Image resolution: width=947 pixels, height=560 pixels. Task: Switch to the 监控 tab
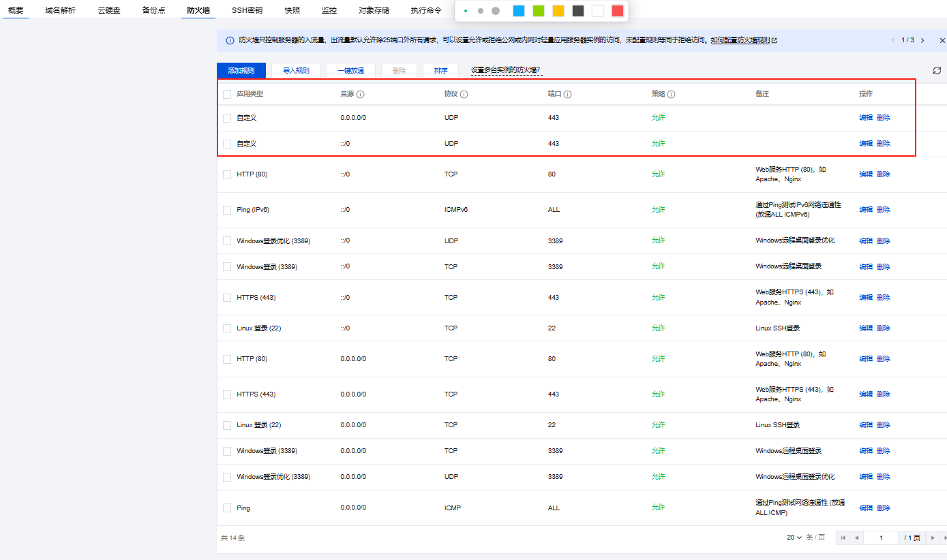[329, 10]
